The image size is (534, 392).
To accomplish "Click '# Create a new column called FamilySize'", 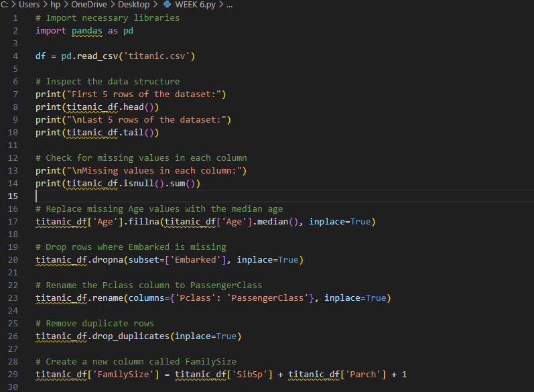I will [x=136, y=362].
